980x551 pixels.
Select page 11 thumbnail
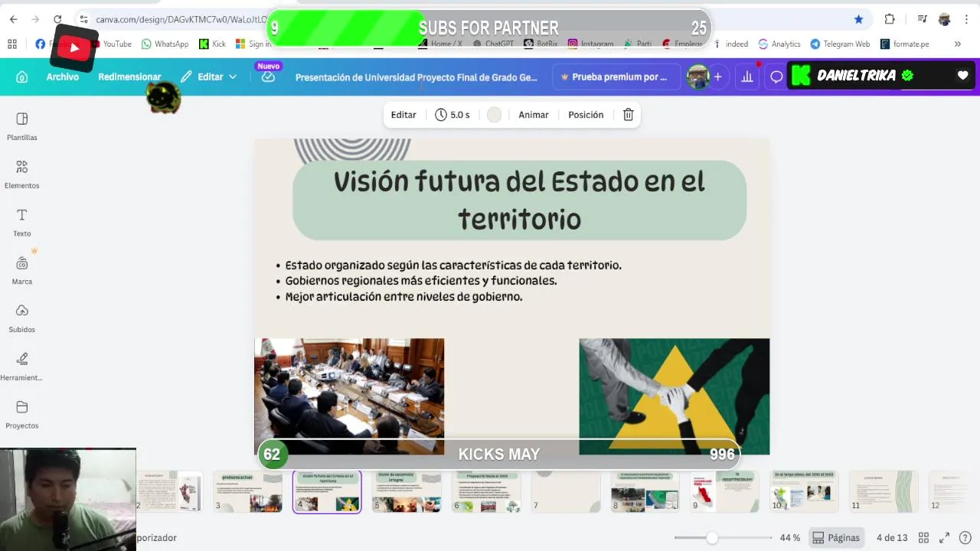tap(884, 491)
